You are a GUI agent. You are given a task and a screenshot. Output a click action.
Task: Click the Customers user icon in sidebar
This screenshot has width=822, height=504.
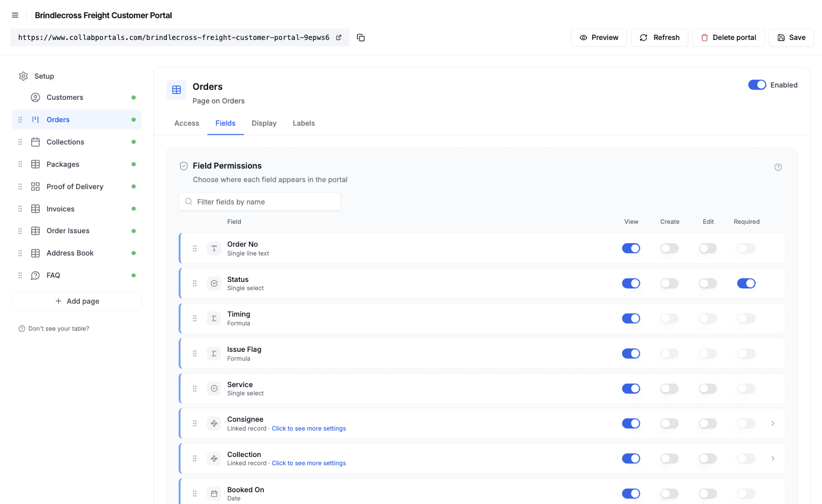pyautogui.click(x=35, y=98)
